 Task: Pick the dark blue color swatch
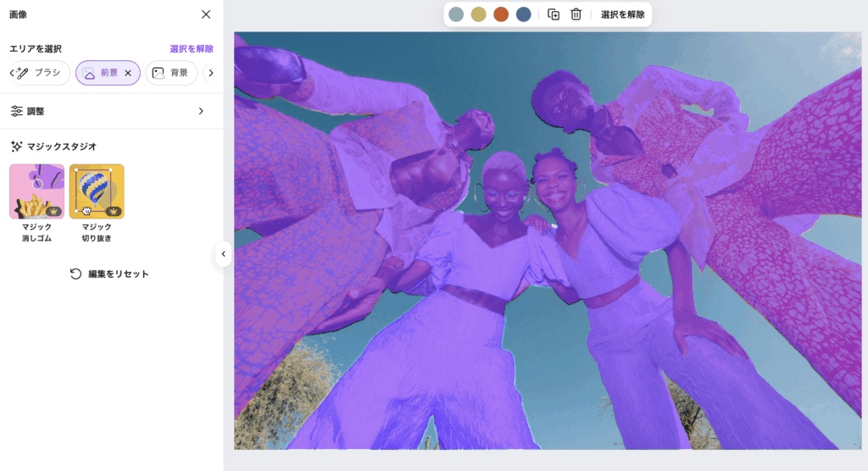[524, 14]
